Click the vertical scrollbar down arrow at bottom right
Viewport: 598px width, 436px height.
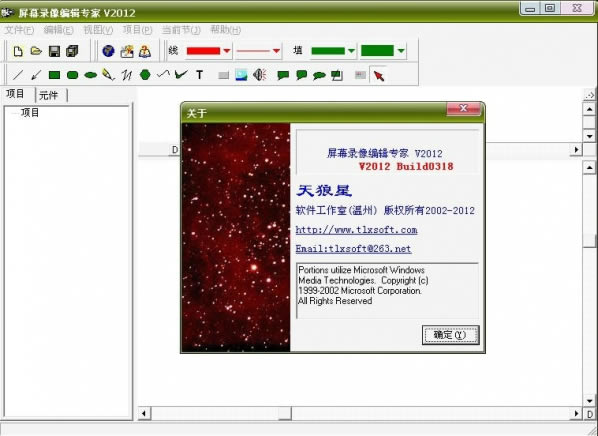coord(590,401)
